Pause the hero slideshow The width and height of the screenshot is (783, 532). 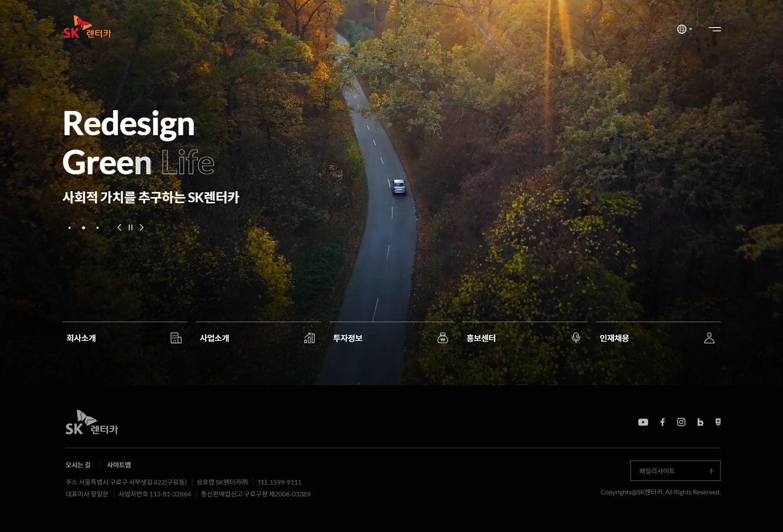[130, 227]
